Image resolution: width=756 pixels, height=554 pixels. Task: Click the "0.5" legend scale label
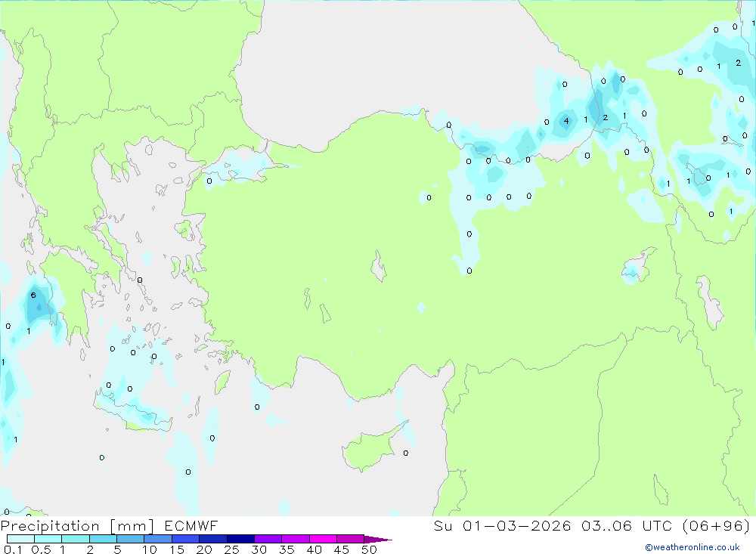[41, 549]
